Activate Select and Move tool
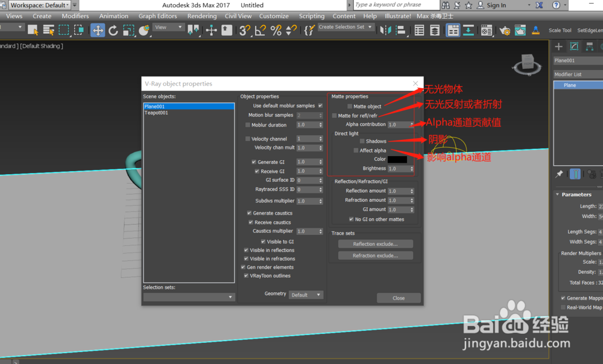The image size is (603, 364). pyautogui.click(x=98, y=30)
